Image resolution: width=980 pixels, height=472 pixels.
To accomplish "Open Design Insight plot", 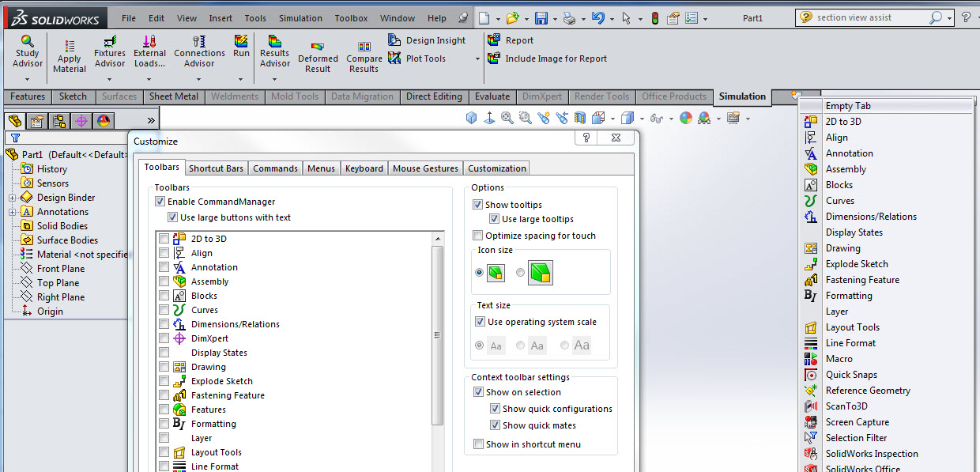I will [426, 40].
